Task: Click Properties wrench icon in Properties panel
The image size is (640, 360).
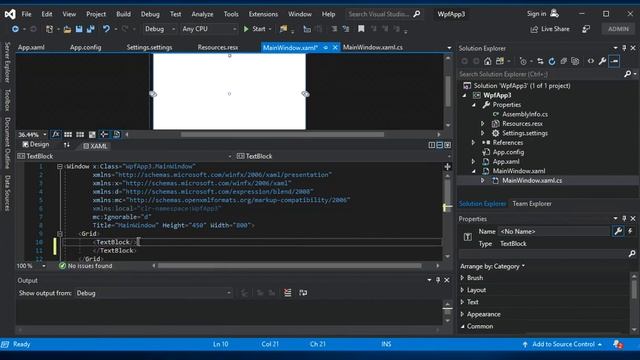Action: (x=618, y=231)
